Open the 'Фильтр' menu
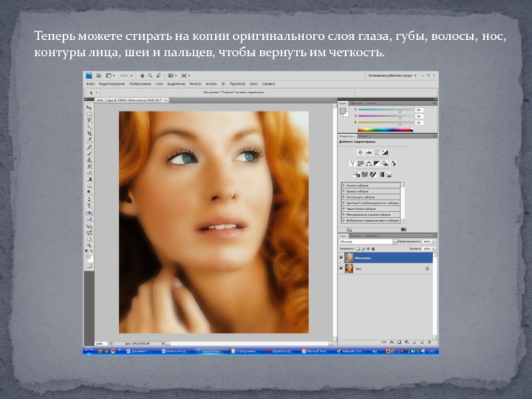Viewport: 532px width, 399px height. (195, 84)
